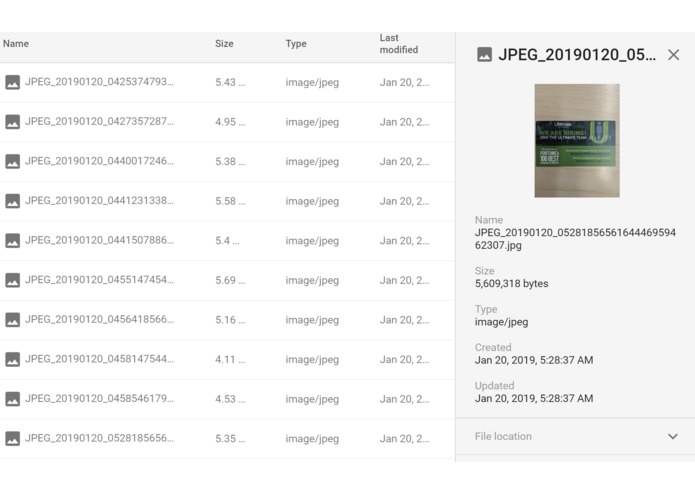Screen dimensions: 695x494
Task: Select file name JPEG_20190120_0441507886...
Action: [99, 240]
